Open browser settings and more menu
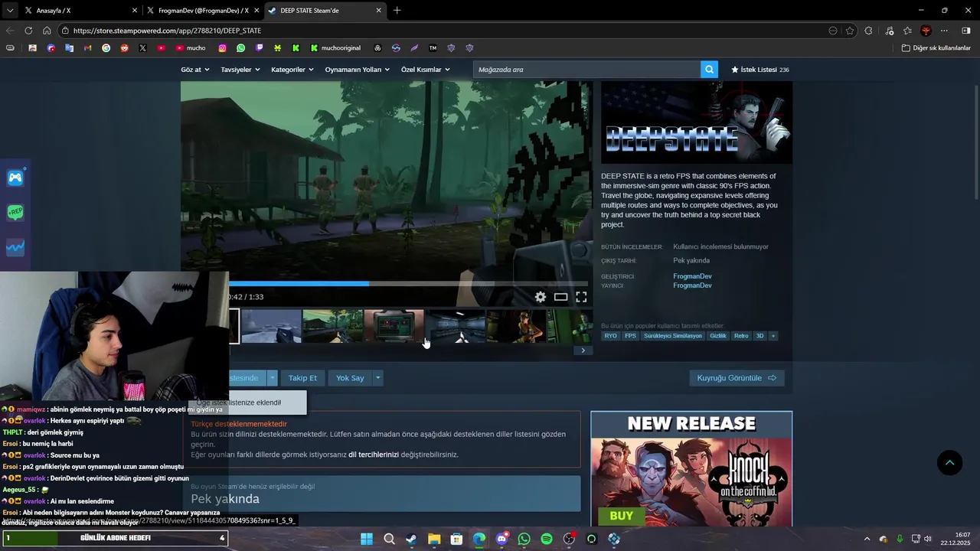Image resolution: width=980 pixels, height=551 pixels. (944, 31)
